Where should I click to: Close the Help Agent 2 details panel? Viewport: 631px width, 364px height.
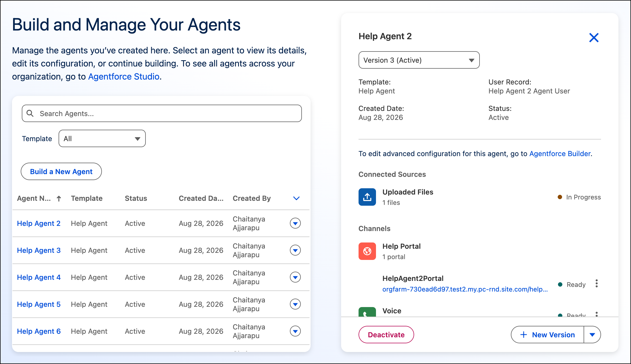point(594,38)
